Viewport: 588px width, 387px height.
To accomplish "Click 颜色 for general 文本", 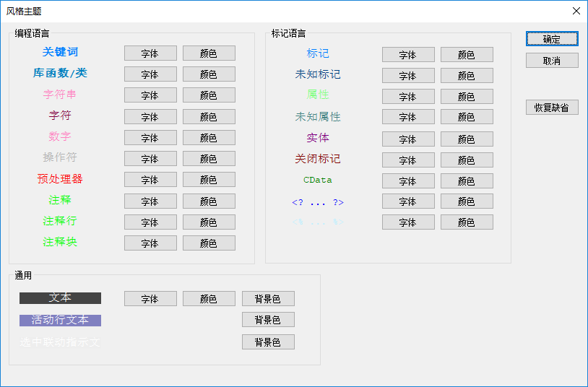I will tap(209, 299).
